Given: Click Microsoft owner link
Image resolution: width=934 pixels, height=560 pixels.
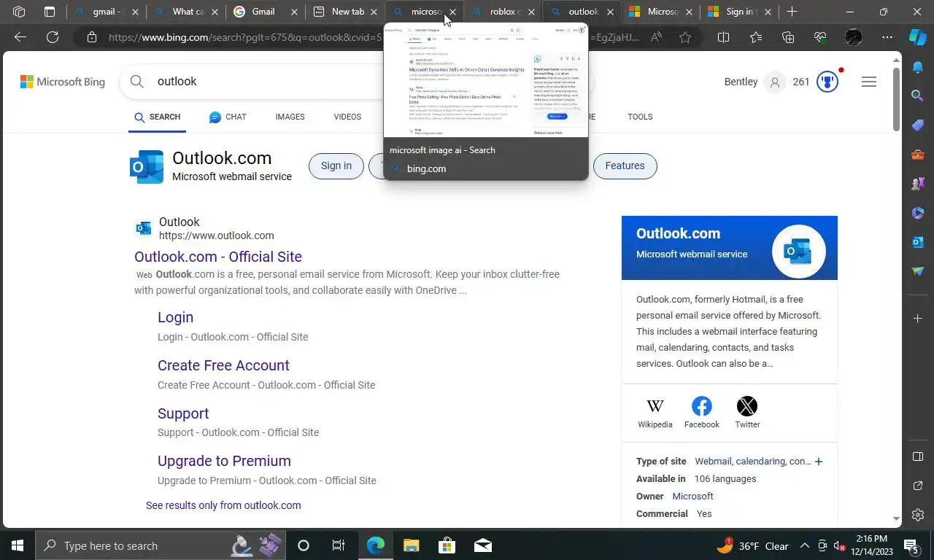Looking at the screenshot, I should tap(692, 497).
